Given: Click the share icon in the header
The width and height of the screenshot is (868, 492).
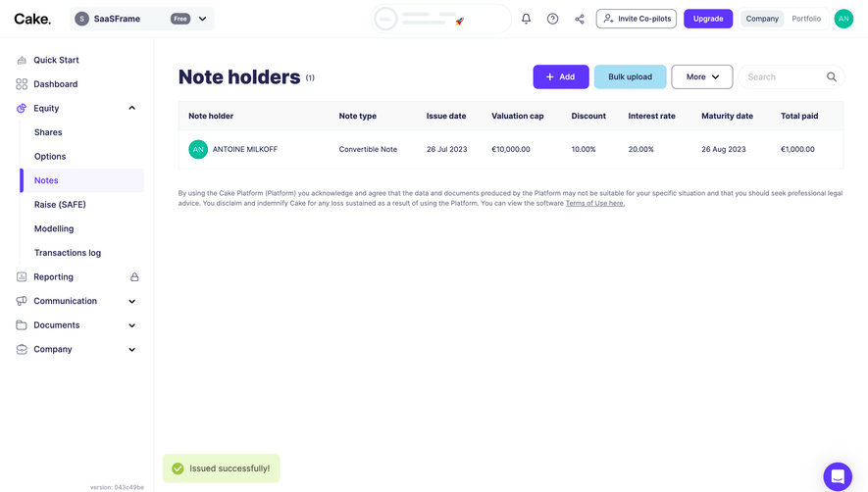Looking at the screenshot, I should pos(579,19).
